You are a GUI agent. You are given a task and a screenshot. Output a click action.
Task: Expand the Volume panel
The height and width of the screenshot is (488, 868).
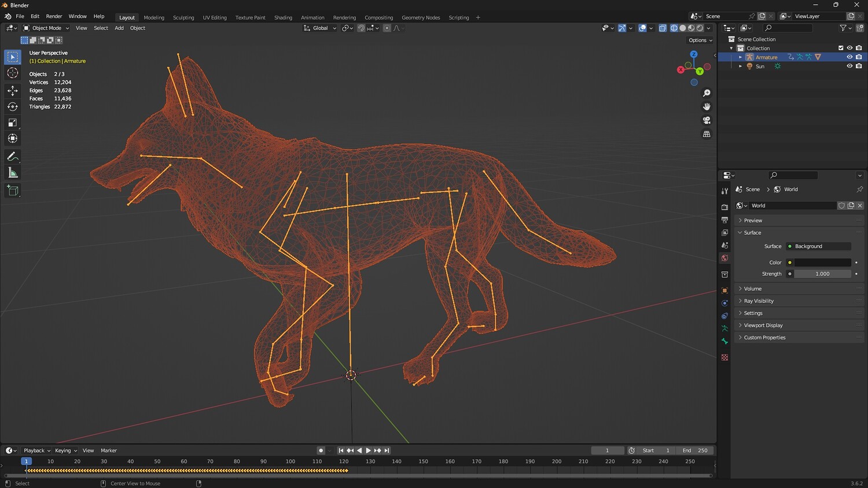(752, 289)
